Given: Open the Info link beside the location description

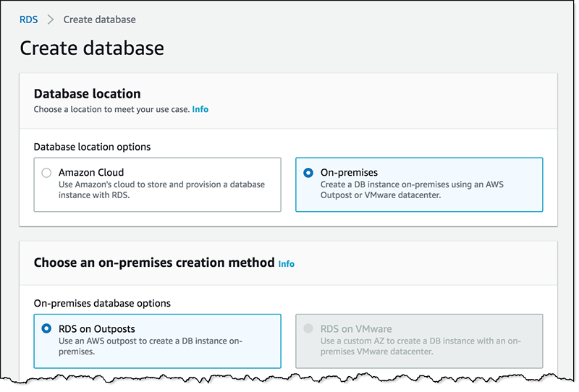Looking at the screenshot, I should coord(200,109).
